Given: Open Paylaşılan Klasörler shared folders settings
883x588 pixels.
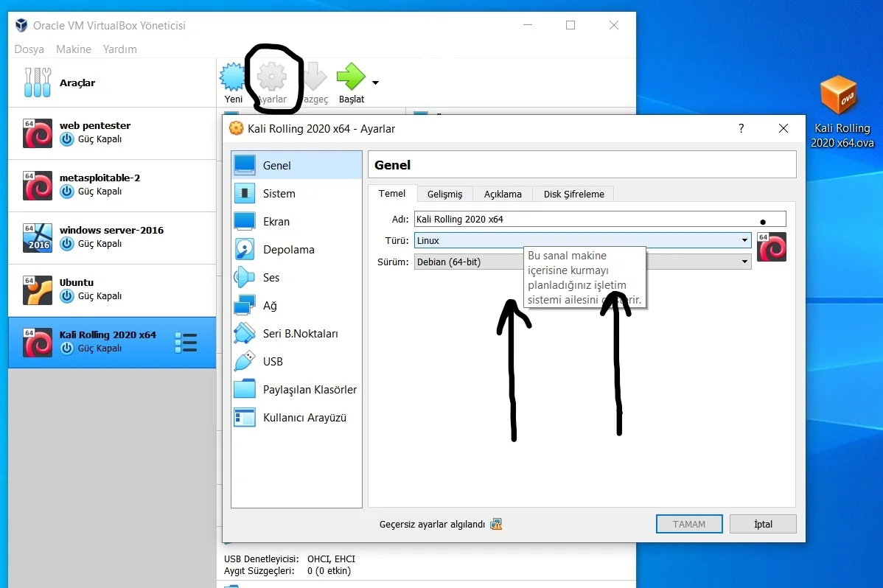Looking at the screenshot, I should tap(296, 389).
